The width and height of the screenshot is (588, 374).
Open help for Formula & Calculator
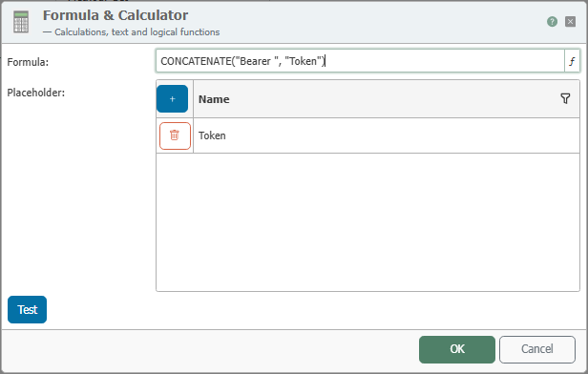point(552,22)
